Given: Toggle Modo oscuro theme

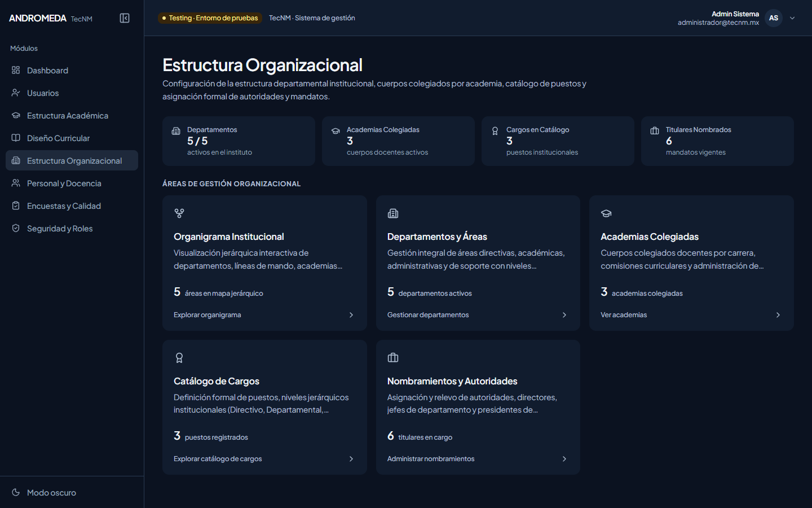Looking at the screenshot, I should coord(72,492).
